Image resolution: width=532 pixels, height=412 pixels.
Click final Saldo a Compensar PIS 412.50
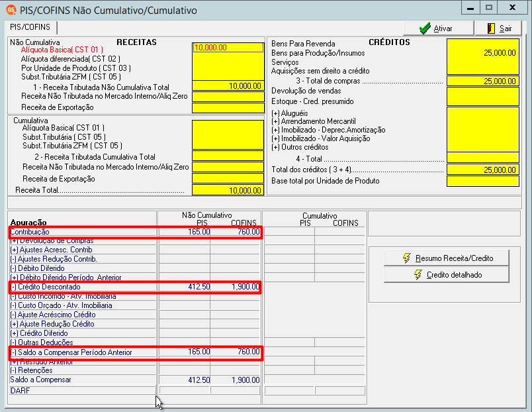point(199,380)
